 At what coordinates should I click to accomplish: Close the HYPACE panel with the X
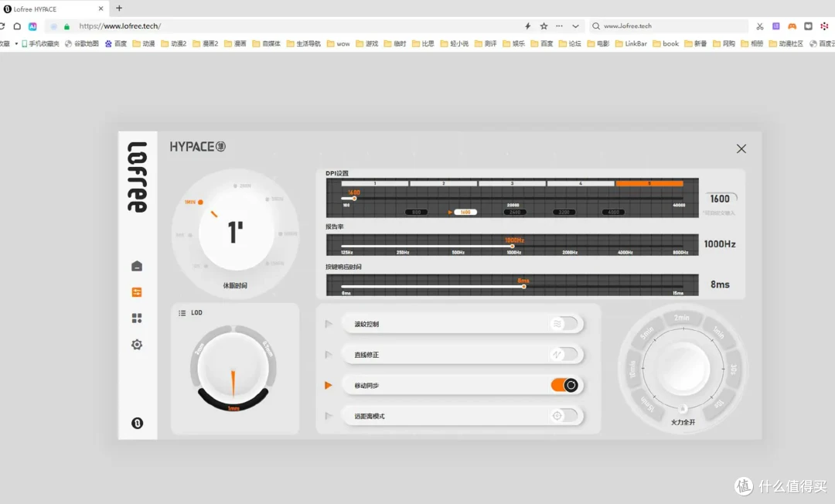point(741,148)
